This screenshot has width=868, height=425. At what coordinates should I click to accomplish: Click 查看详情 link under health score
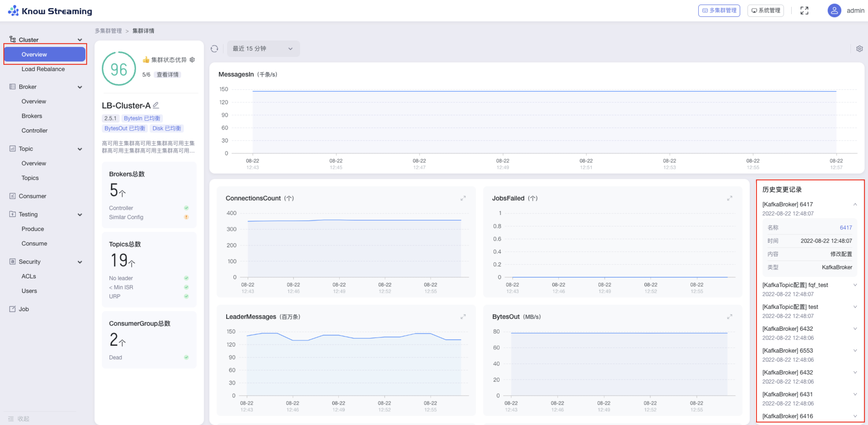167,75
